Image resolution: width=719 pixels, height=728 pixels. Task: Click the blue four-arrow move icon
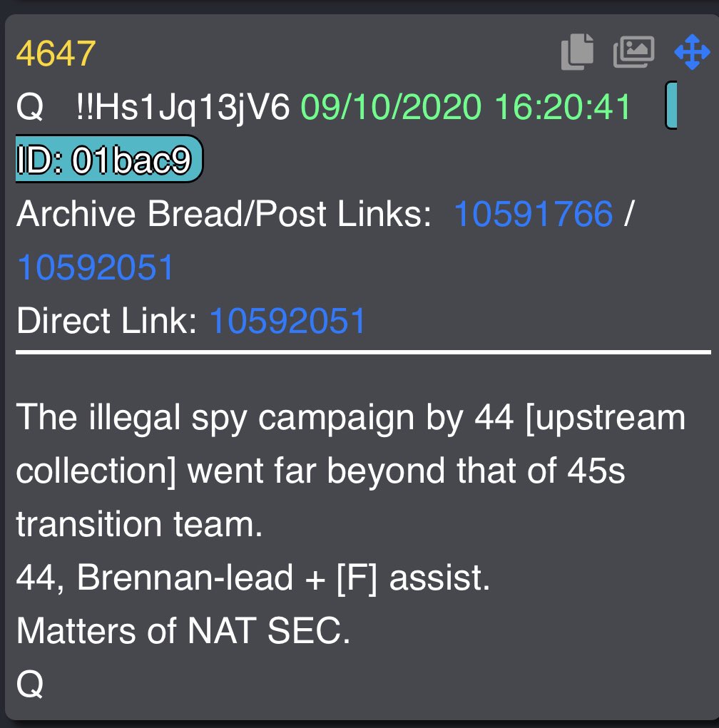[x=692, y=52]
